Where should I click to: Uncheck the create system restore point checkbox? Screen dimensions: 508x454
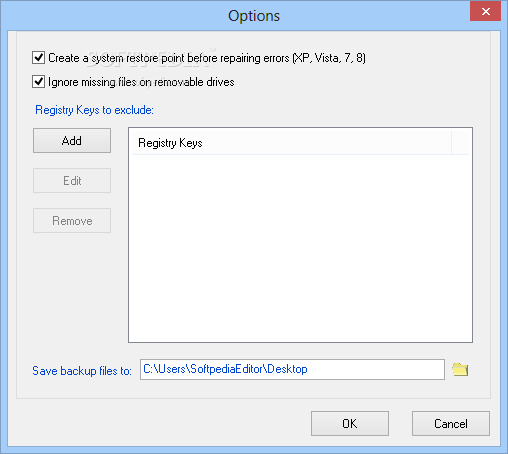coord(38,57)
